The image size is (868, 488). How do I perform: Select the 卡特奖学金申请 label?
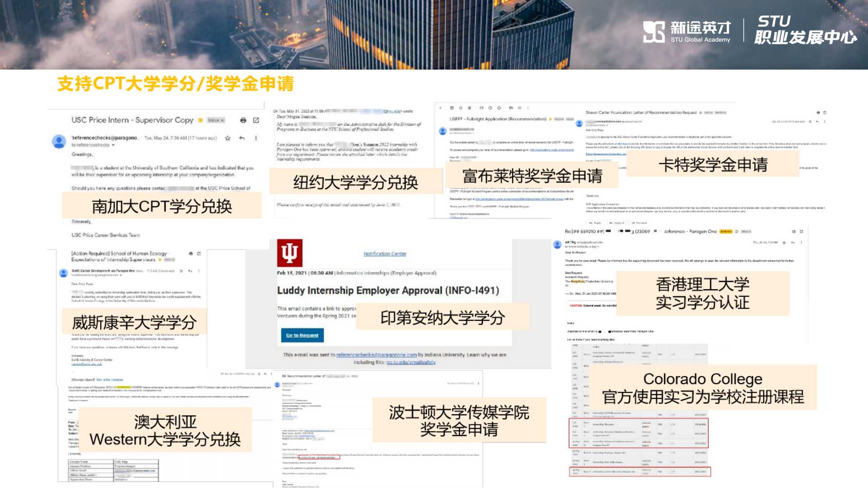pos(713,164)
